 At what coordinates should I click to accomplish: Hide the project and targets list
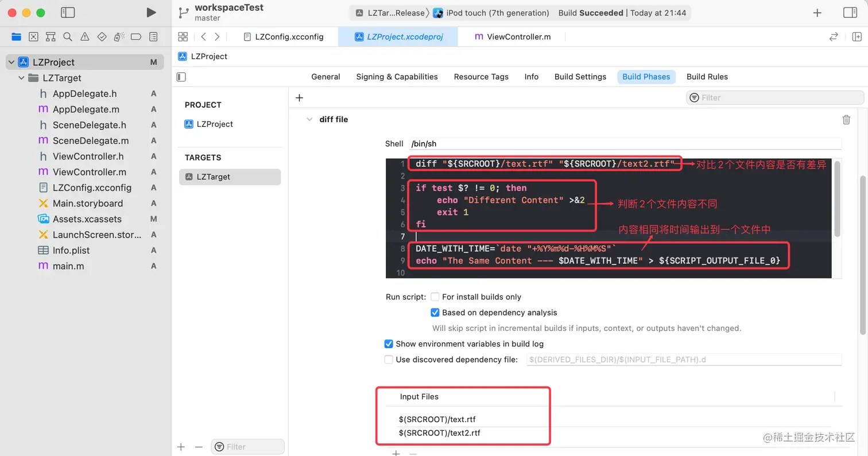point(181,77)
